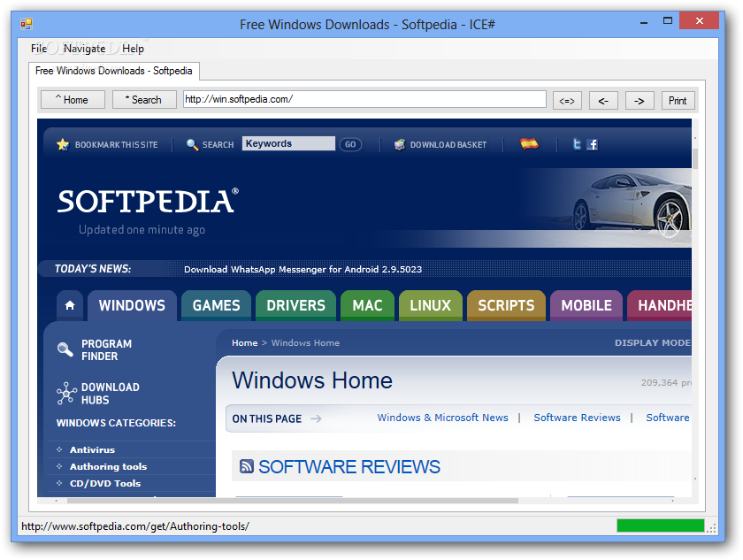The image size is (743, 560).
Task: Click the PROGRAM FINDER link
Action: pyautogui.click(x=107, y=349)
